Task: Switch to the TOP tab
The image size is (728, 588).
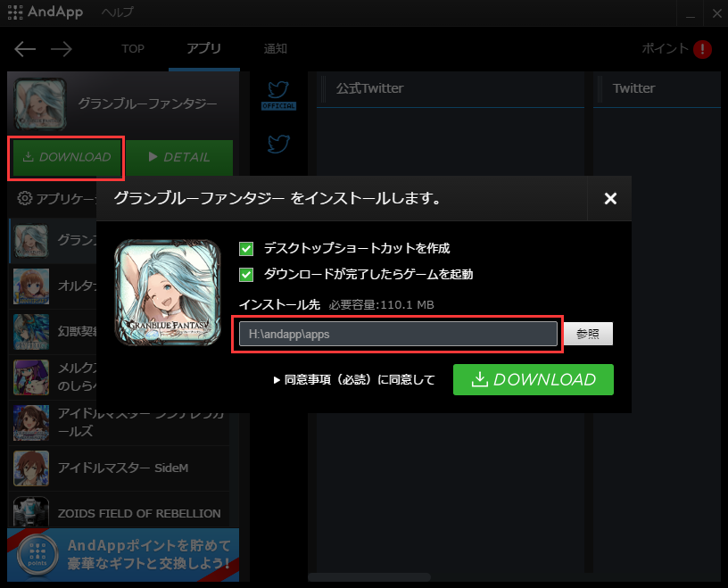Action: (133, 49)
